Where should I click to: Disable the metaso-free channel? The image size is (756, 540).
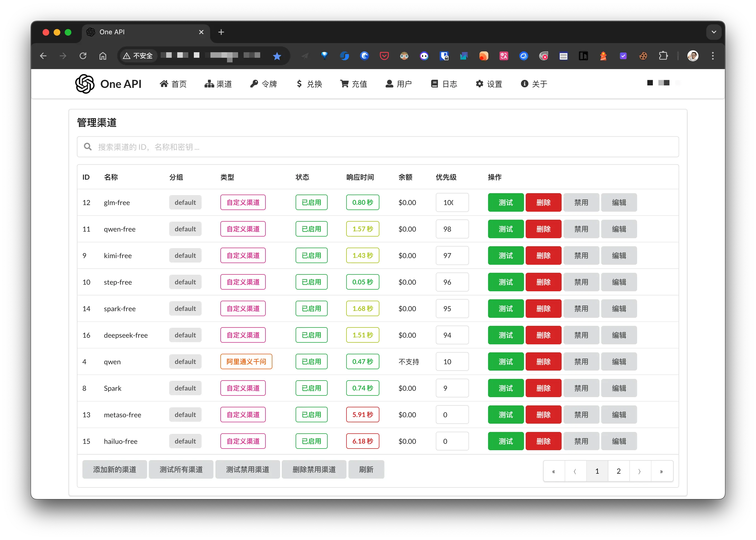click(581, 415)
